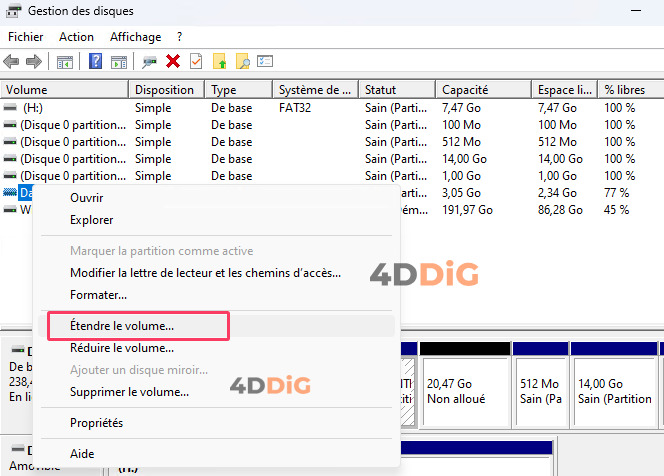Click the FAT32 file system cell
664x476 pixels.
point(295,108)
